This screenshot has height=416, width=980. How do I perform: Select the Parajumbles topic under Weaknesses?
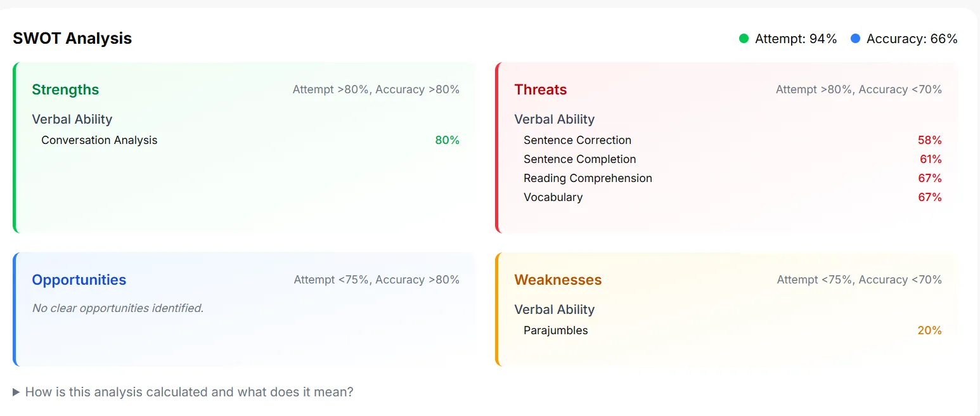click(556, 330)
